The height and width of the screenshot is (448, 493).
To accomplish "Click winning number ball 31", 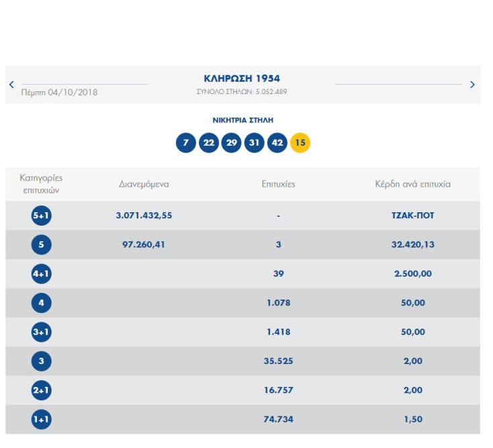I will pyautogui.click(x=254, y=143).
